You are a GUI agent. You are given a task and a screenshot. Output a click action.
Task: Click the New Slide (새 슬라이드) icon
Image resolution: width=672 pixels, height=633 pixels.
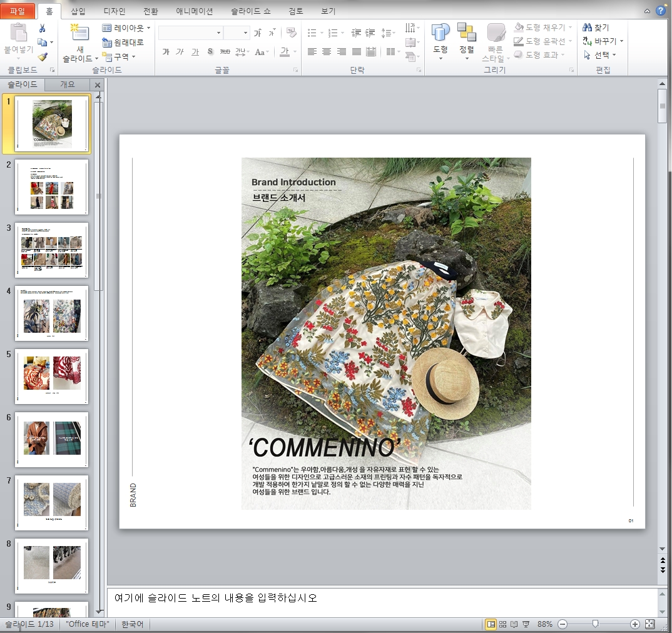point(79,33)
